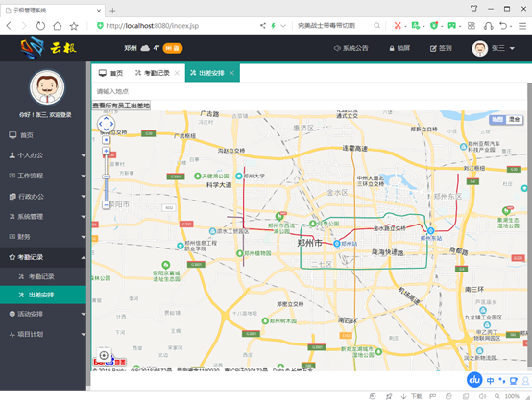
Task: Reload the page with the refresh icon
Action: point(40,26)
